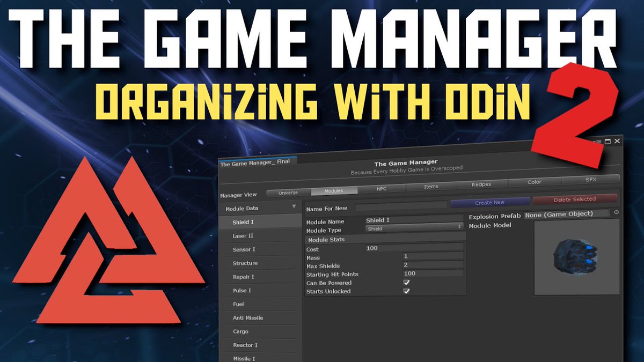The width and height of the screenshot is (644, 362).
Task: Select Cargo in module list
Action: [x=261, y=331]
